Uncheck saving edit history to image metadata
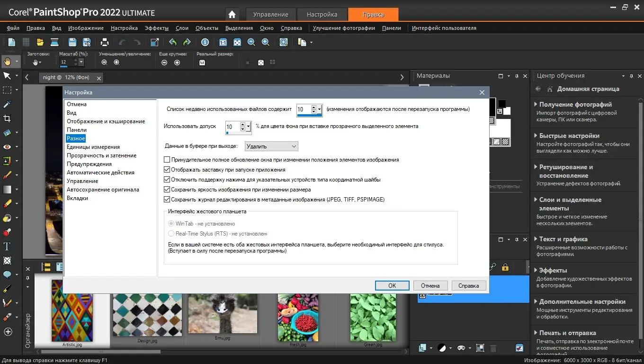Image resolution: width=644 pixels, height=364 pixels. point(167,199)
